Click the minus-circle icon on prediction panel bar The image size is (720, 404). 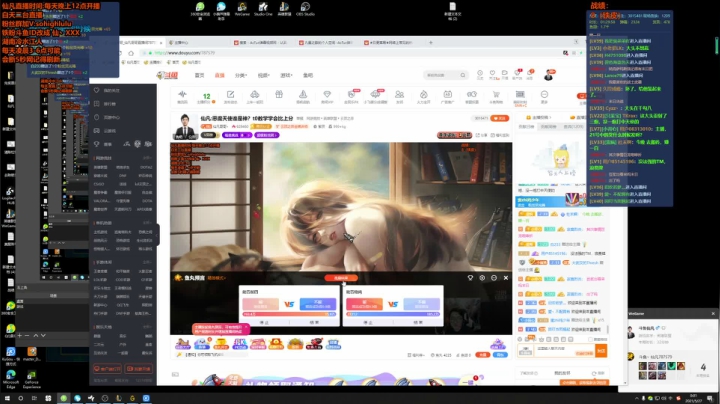coord(494,278)
